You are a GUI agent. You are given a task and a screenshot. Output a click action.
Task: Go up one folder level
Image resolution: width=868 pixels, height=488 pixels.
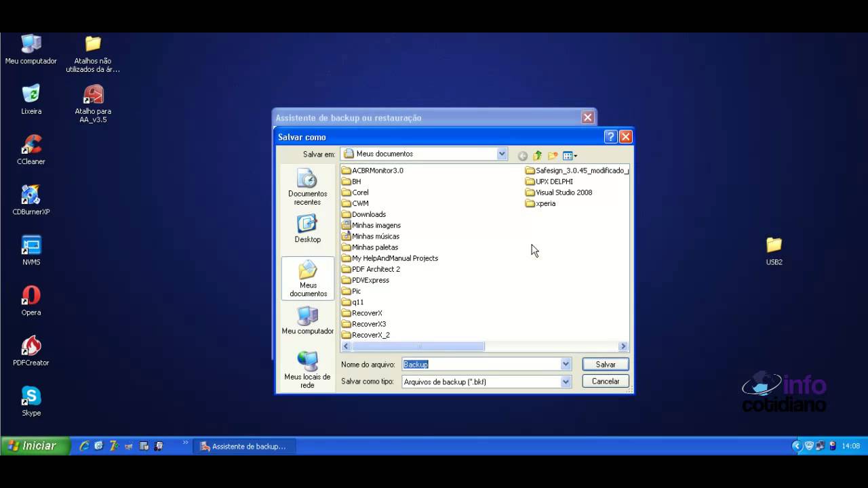click(537, 156)
